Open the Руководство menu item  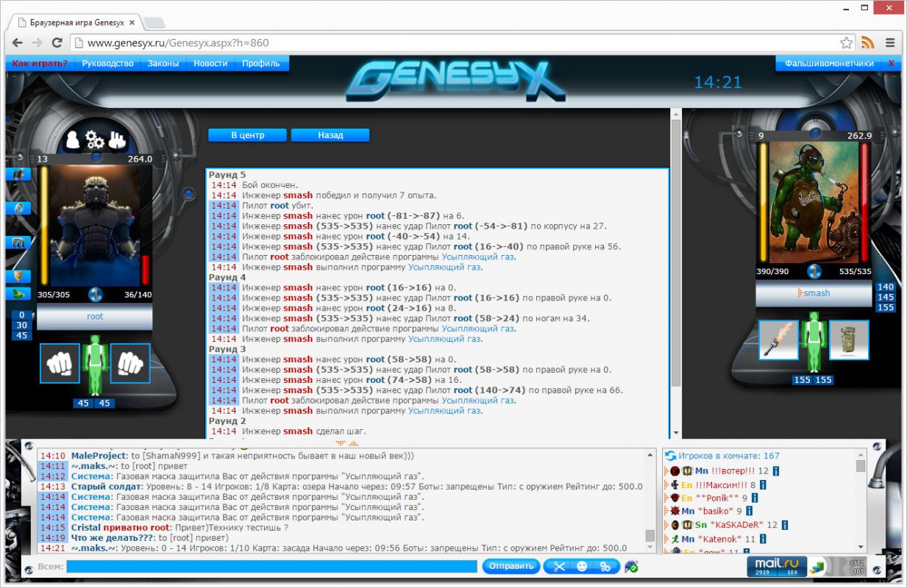pyautogui.click(x=108, y=63)
